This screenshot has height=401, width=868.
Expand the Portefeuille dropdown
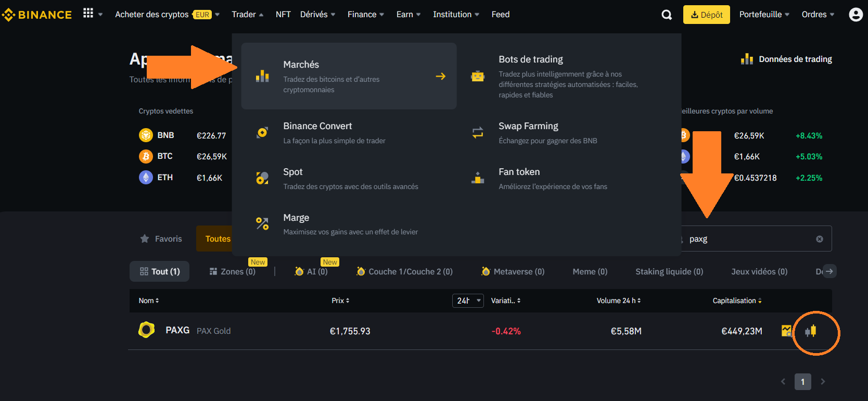pos(764,15)
